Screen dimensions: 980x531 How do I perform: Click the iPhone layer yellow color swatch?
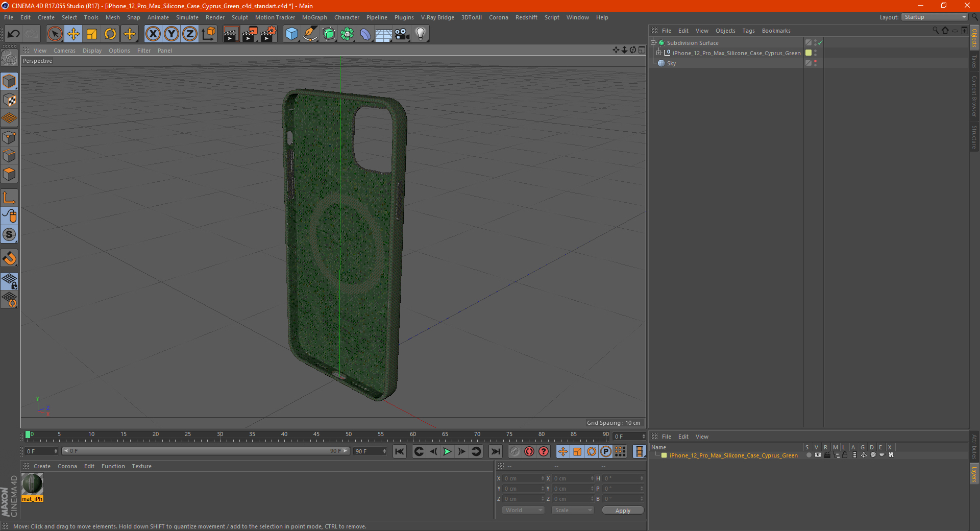coord(664,455)
